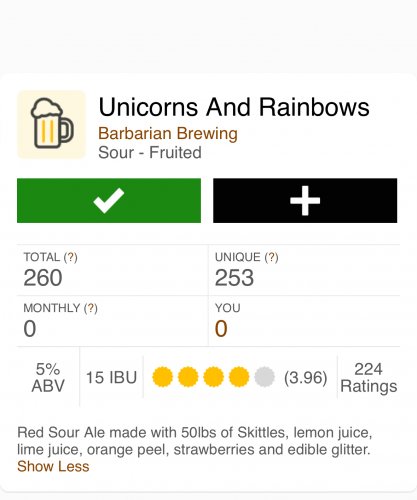This screenshot has width=417, height=500.
Task: Select the first yellow rating cap
Action: click(x=163, y=377)
